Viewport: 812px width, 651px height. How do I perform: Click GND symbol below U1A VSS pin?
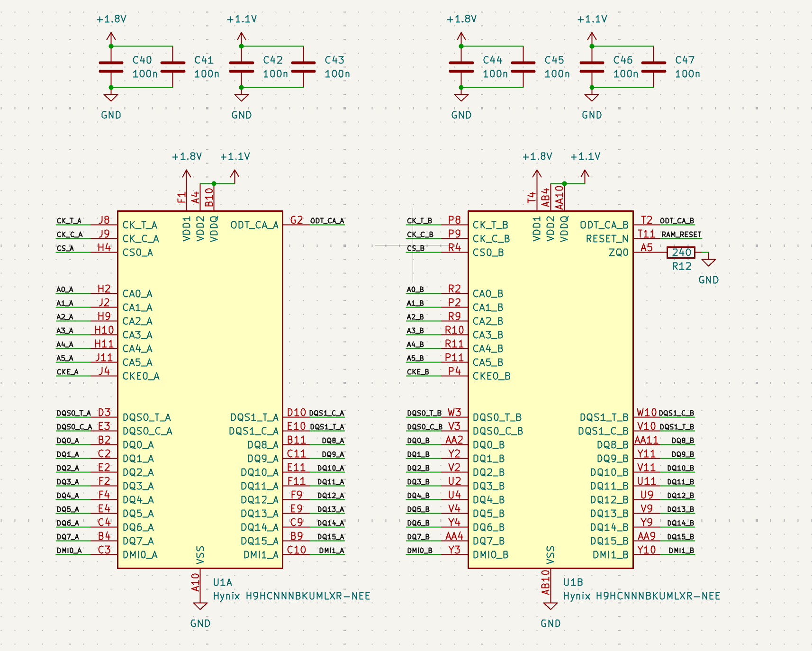click(200, 606)
